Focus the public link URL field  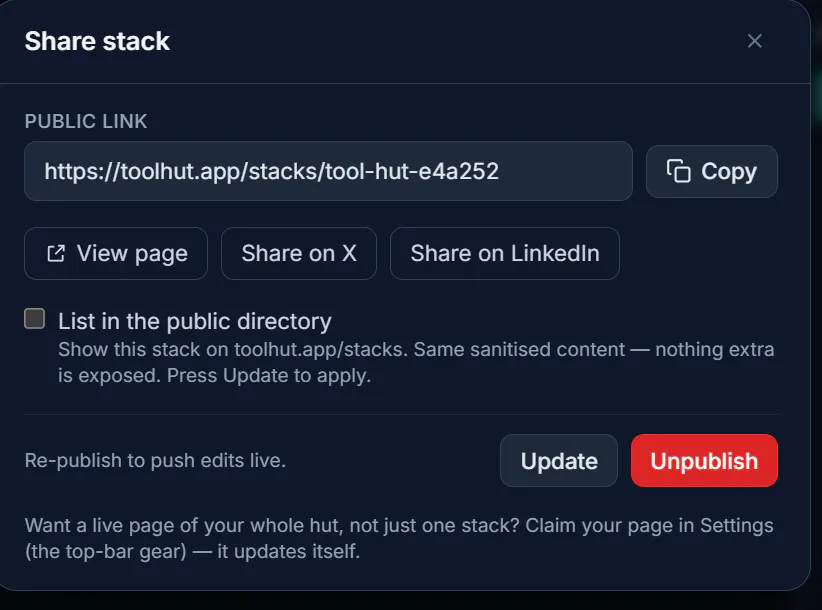point(328,171)
